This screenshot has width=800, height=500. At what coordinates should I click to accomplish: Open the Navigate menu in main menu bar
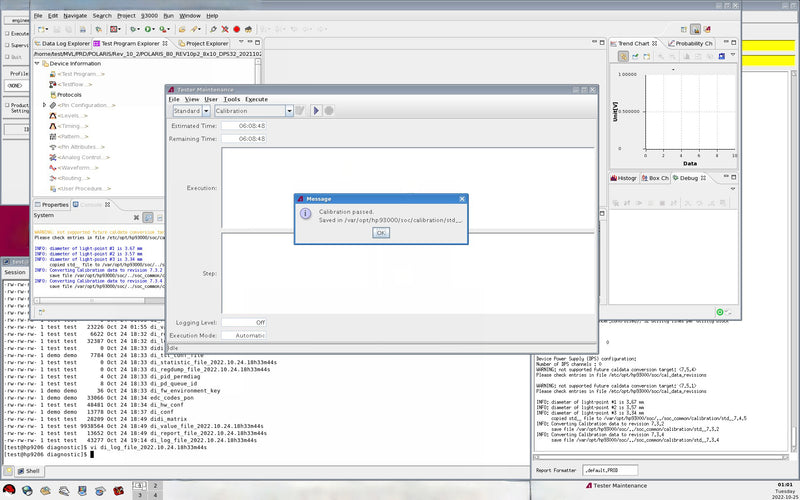pos(75,16)
